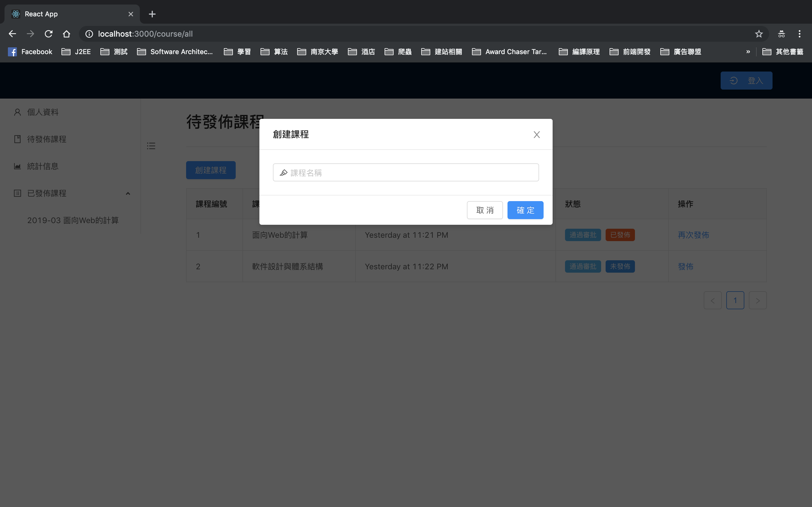Open the 2019-03 面向Web的計算 course item
The image size is (812, 507).
point(73,220)
